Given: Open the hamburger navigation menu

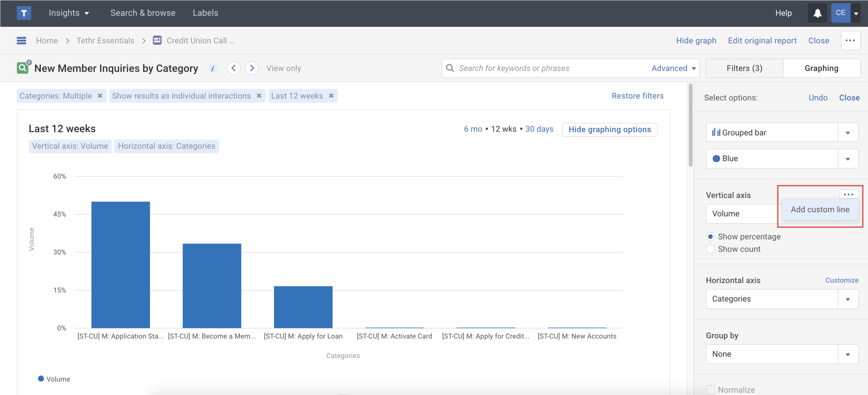Looking at the screenshot, I should point(21,41).
